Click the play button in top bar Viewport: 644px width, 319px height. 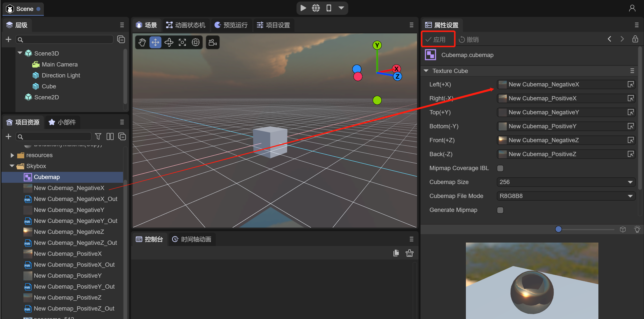tap(303, 8)
